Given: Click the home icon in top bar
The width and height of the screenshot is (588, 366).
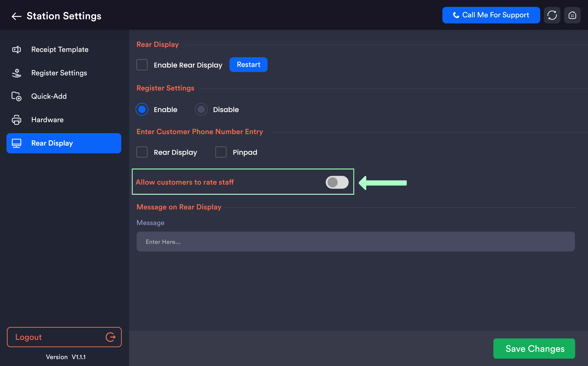Looking at the screenshot, I should [x=572, y=15].
